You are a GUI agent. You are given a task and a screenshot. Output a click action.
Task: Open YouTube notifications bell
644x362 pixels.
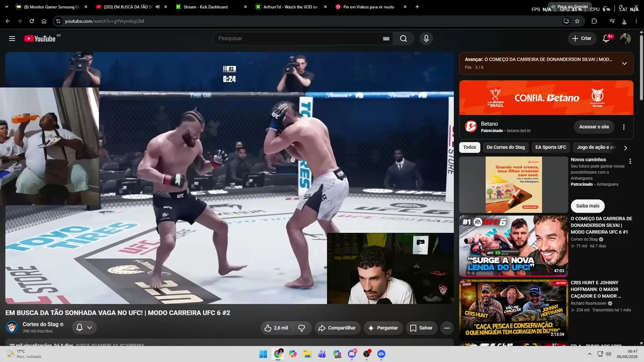pyautogui.click(x=607, y=39)
